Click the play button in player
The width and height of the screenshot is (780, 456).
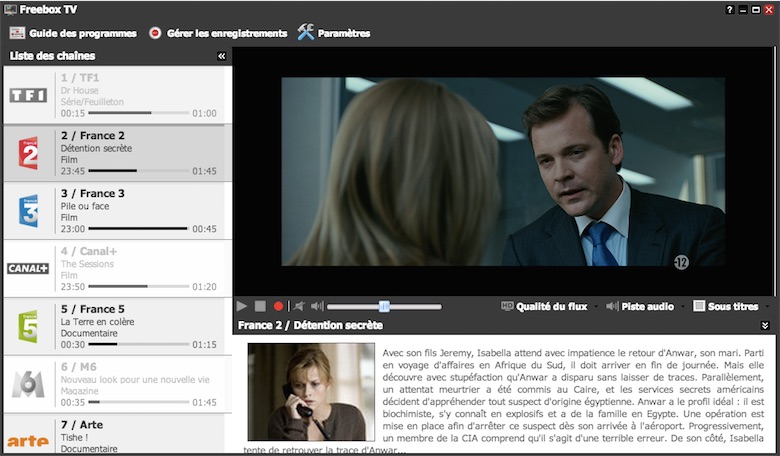click(x=242, y=306)
